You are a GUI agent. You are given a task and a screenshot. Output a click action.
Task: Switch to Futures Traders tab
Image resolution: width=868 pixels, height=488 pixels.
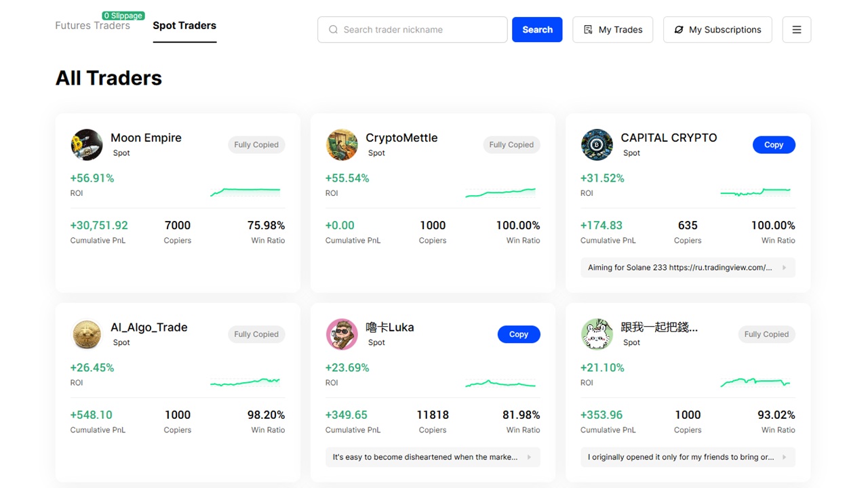[x=92, y=26]
